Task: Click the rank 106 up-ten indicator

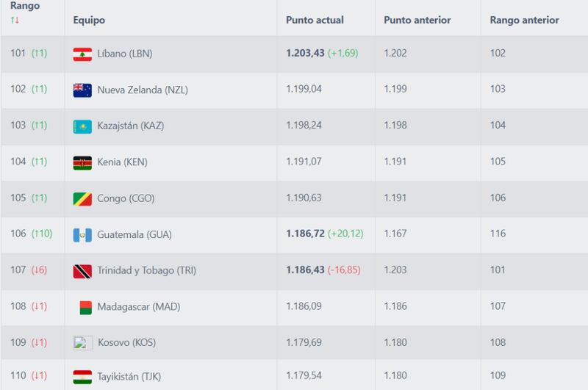Action: click(42, 234)
